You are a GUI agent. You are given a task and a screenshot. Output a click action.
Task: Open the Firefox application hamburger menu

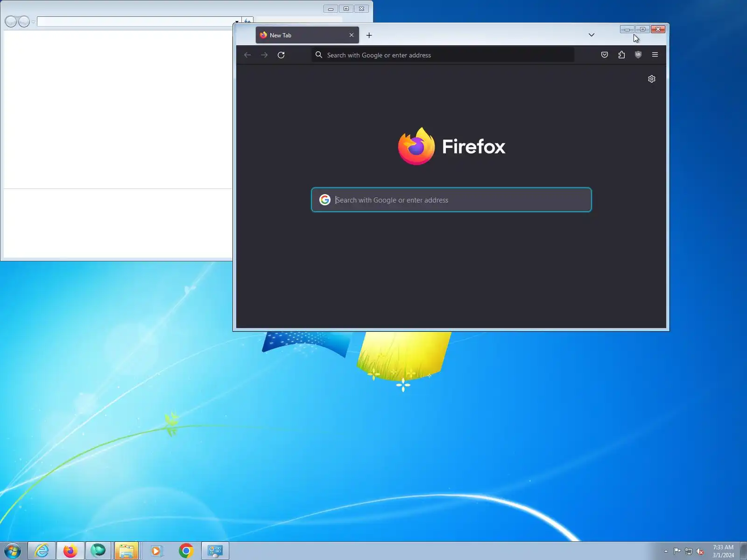[655, 55]
